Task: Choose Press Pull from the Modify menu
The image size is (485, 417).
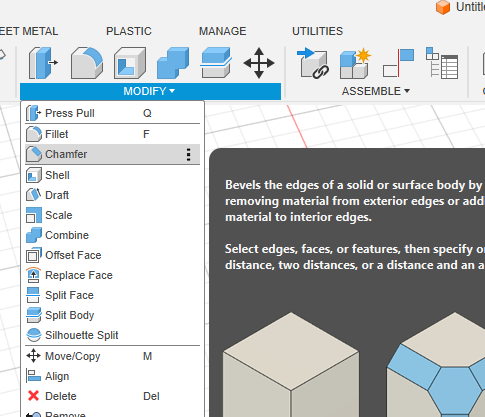Action: click(x=113, y=113)
